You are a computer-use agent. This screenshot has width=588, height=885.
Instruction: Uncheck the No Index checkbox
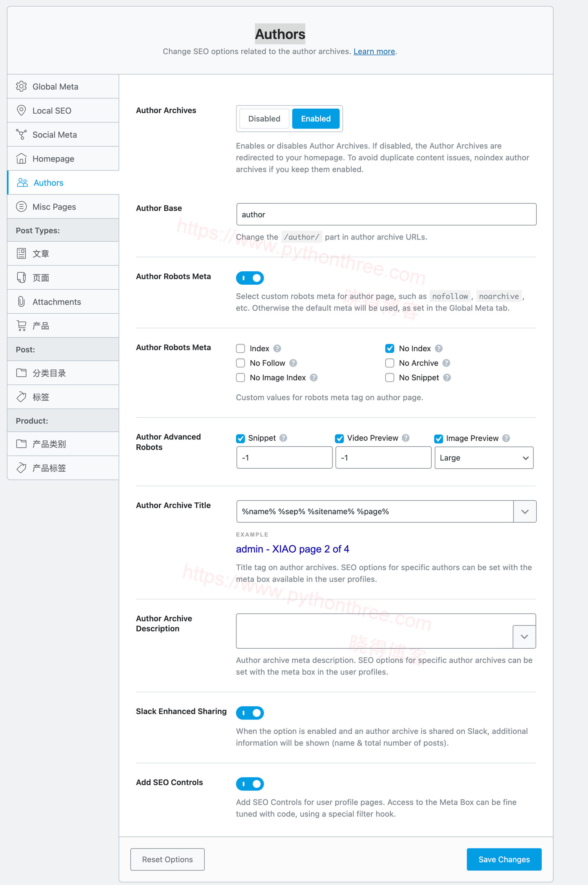point(390,349)
